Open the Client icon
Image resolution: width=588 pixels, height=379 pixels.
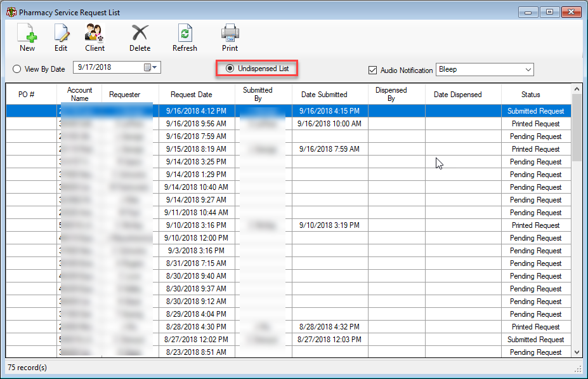(x=94, y=33)
